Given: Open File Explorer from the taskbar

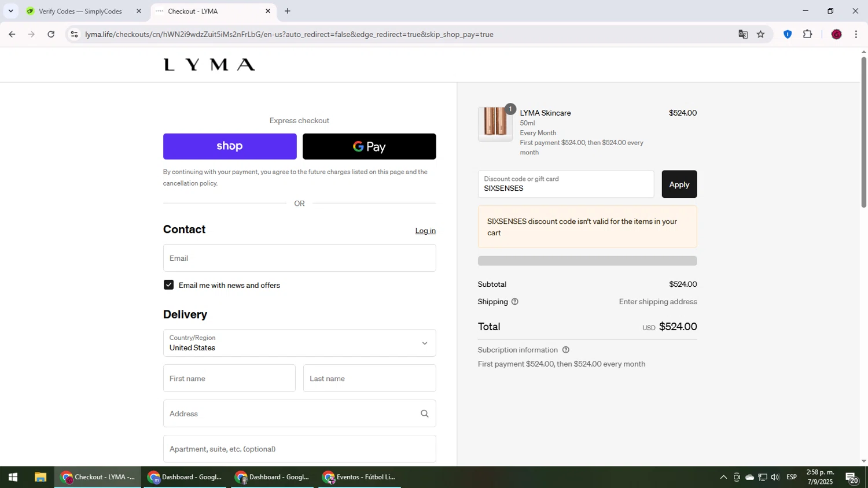Looking at the screenshot, I should pyautogui.click(x=40, y=477).
